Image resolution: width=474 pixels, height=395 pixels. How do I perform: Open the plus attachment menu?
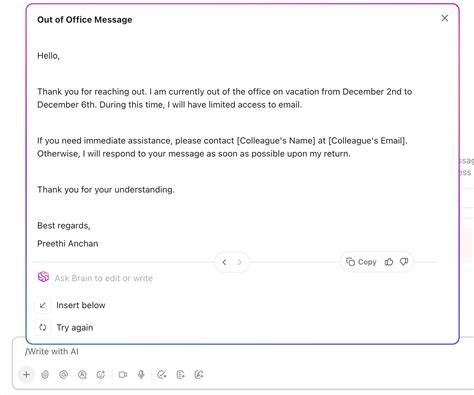[x=27, y=374]
